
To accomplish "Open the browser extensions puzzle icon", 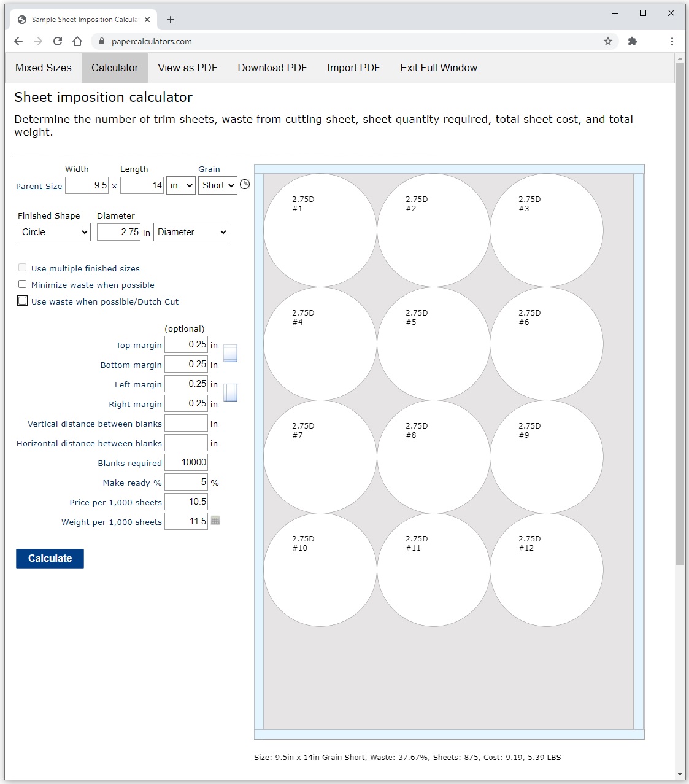I will coord(633,41).
